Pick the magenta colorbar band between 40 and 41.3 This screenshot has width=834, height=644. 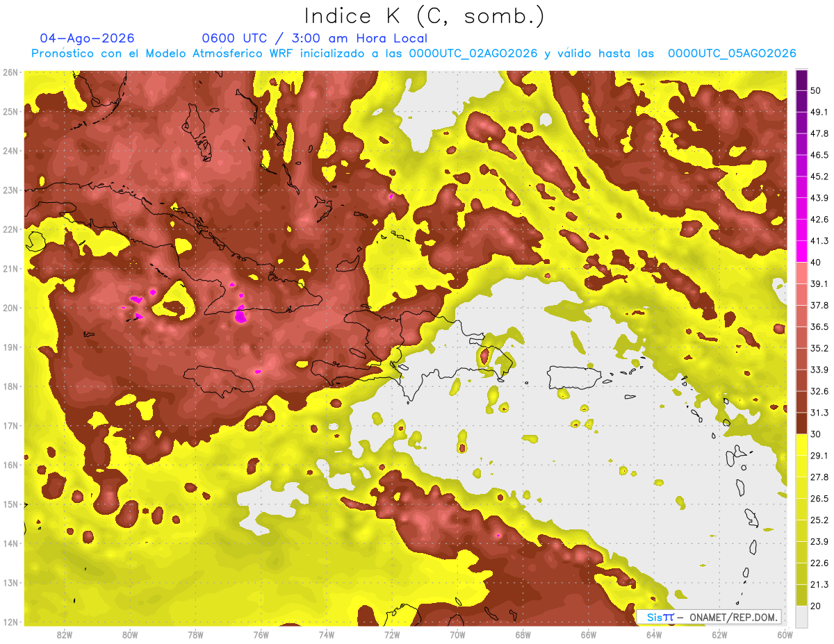[801, 251]
